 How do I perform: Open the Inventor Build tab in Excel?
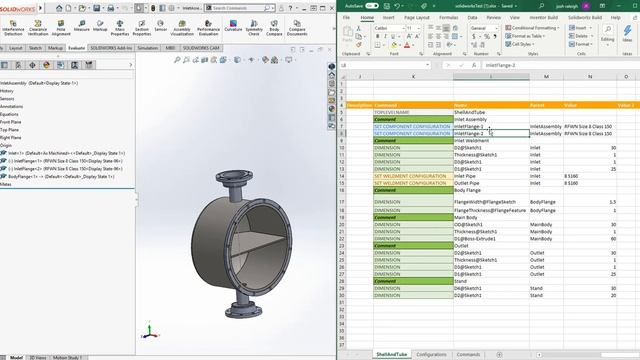(x=543, y=18)
